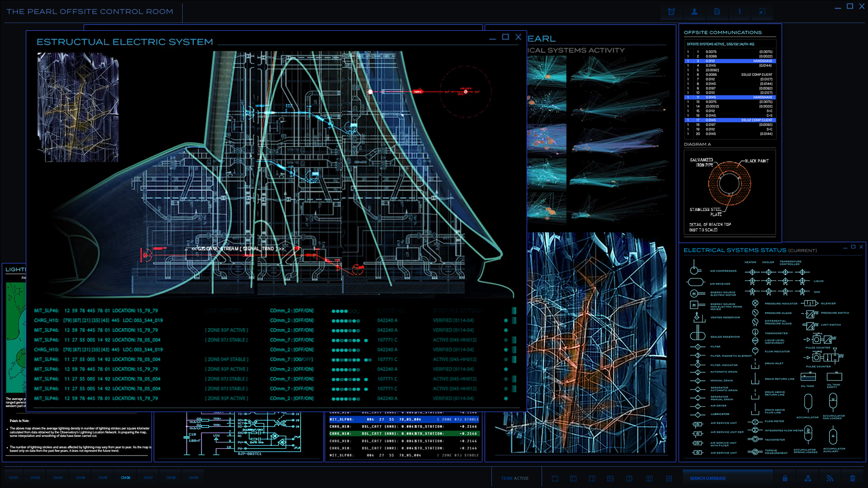
Task: Select the four-quadrant grid layout icon
Action: pos(669,479)
